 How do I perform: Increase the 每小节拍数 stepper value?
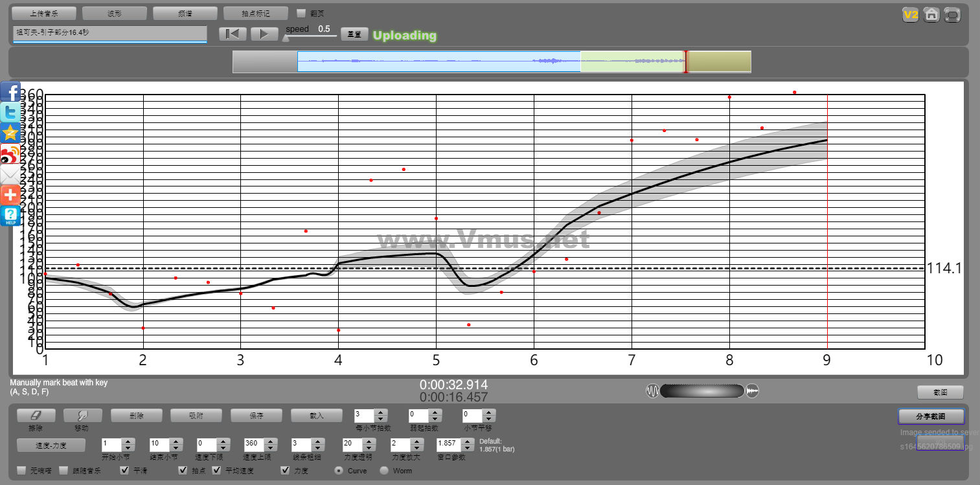[382, 412]
